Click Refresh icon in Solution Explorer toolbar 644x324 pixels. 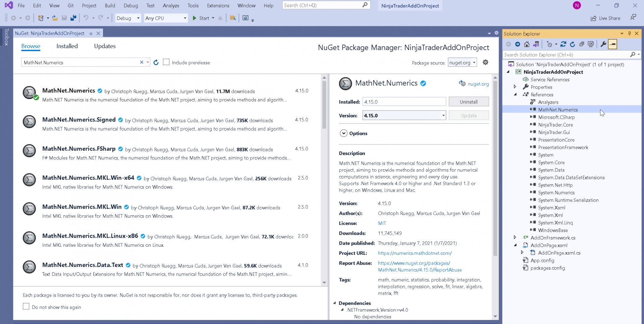pos(573,44)
